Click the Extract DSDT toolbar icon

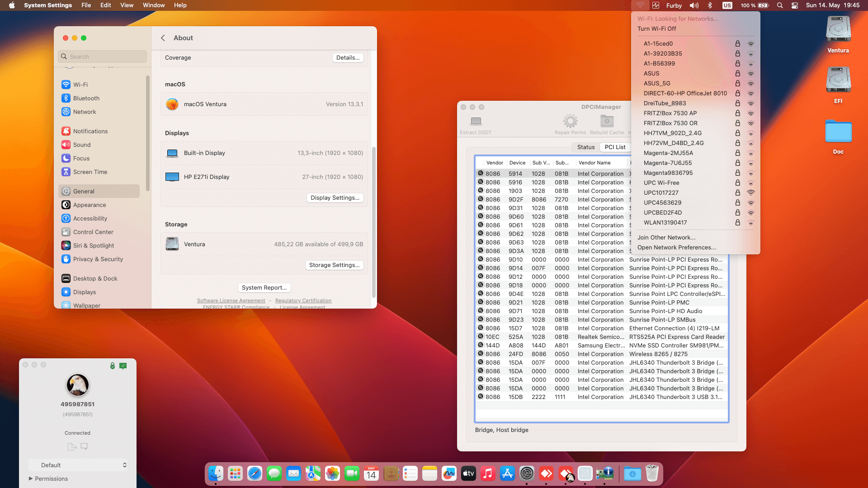coord(476,121)
